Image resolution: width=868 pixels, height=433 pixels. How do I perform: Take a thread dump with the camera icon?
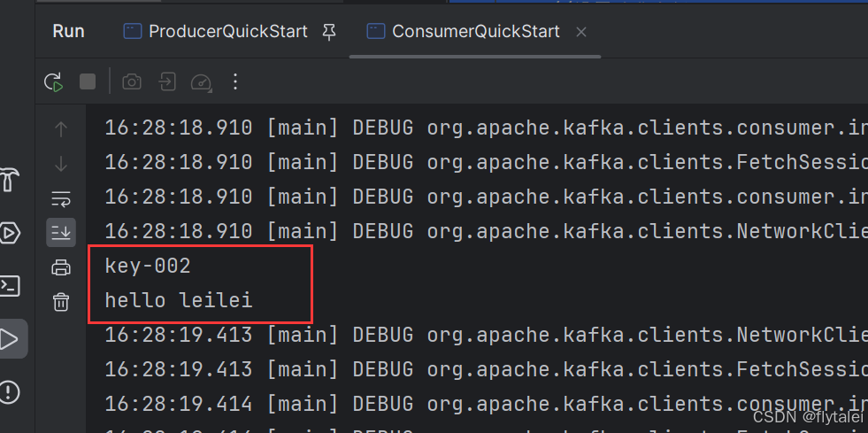coord(132,82)
